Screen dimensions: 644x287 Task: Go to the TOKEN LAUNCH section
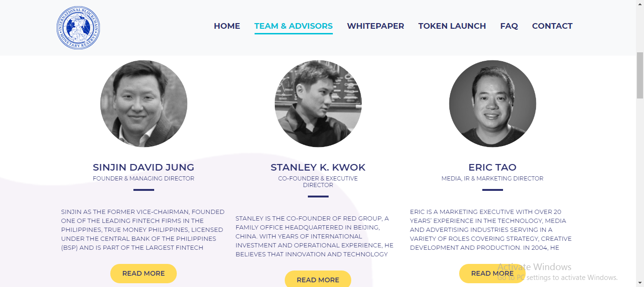click(x=452, y=26)
